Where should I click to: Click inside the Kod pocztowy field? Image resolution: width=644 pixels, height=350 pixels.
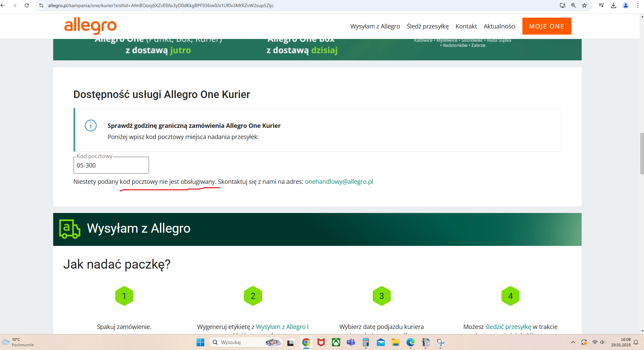pyautogui.click(x=111, y=166)
